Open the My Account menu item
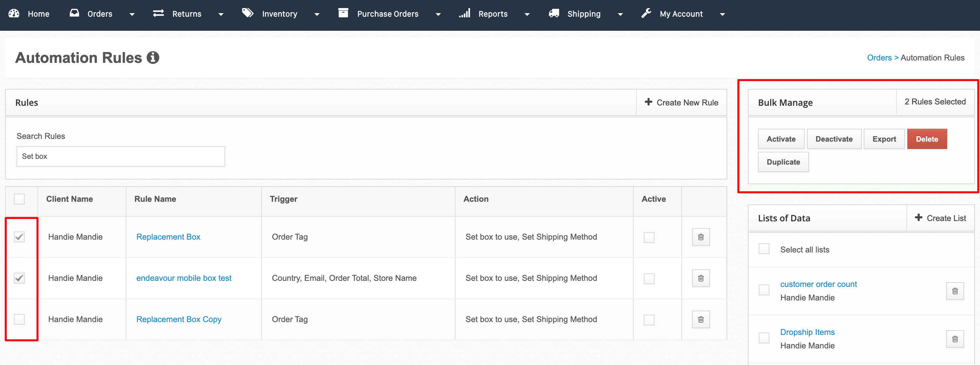The height and width of the screenshot is (365, 980). [681, 14]
